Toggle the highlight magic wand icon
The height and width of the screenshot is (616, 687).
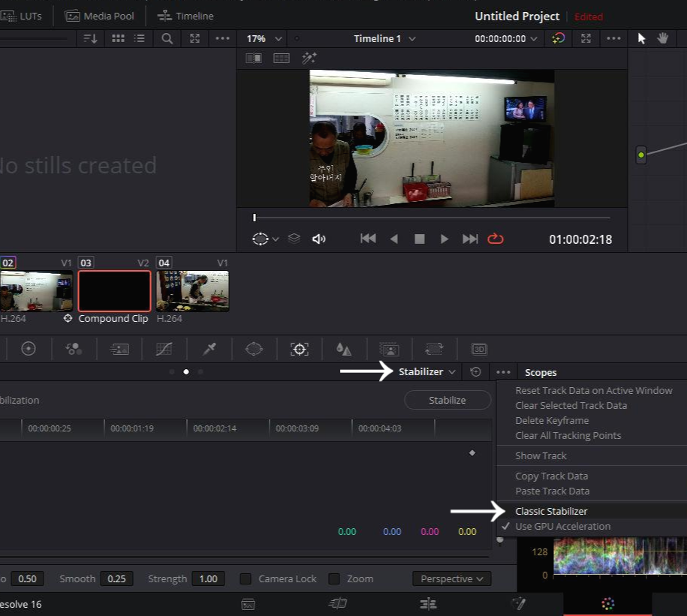pos(309,59)
